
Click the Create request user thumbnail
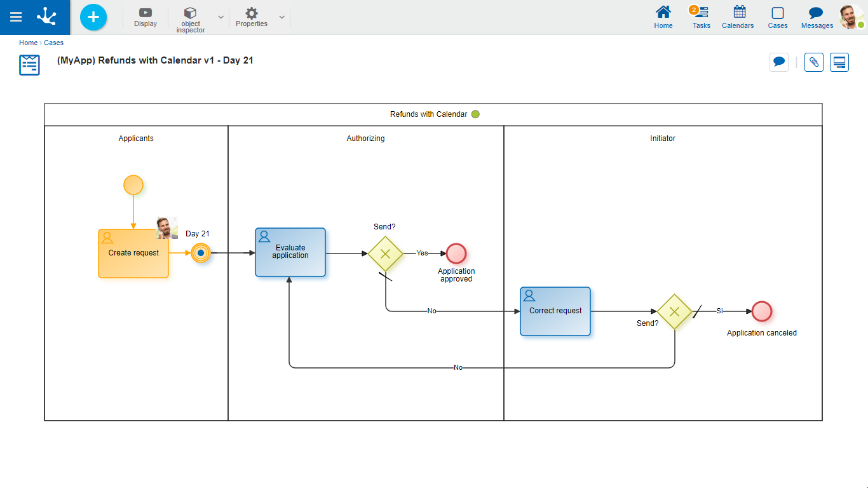[166, 227]
